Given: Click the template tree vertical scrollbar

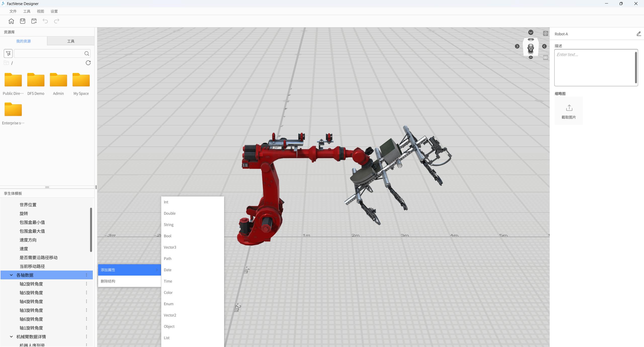Looking at the screenshot, I should [x=91, y=230].
